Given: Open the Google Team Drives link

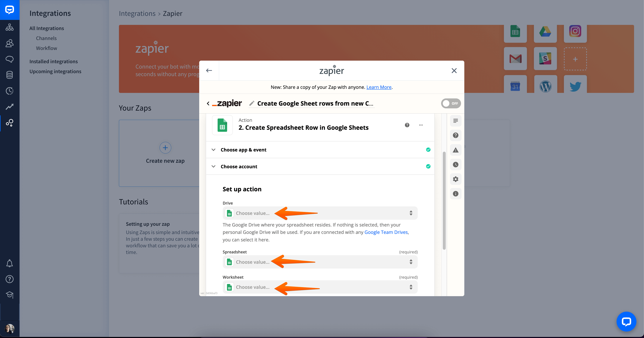Looking at the screenshot, I should (386, 232).
